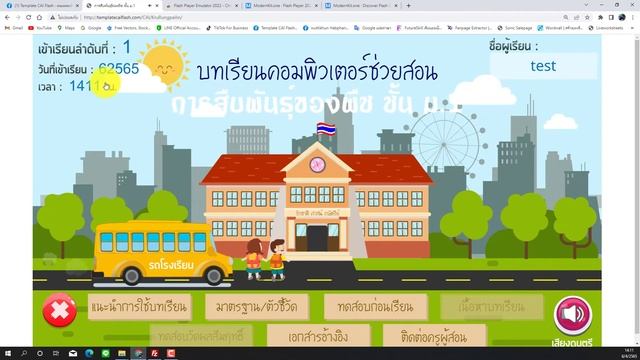The width and height of the screenshot is (640, 360).
Task: Open the Google bookmark
Action: [x=91, y=28]
